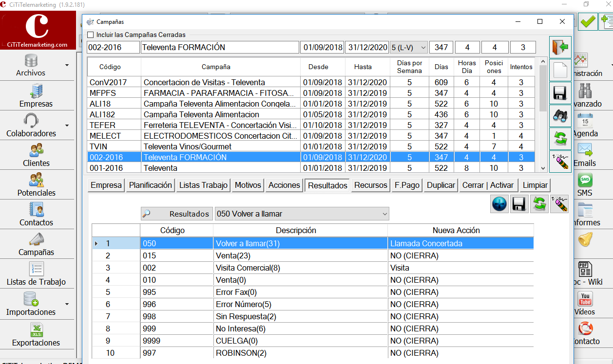
Task: Open Clientes from the left sidebar
Action: pos(37,155)
